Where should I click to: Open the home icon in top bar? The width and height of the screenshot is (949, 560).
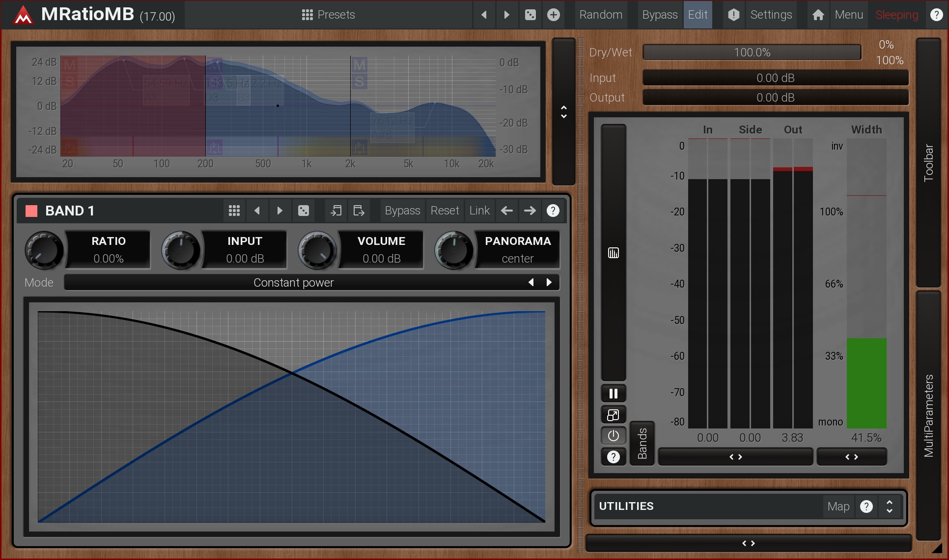pos(818,15)
